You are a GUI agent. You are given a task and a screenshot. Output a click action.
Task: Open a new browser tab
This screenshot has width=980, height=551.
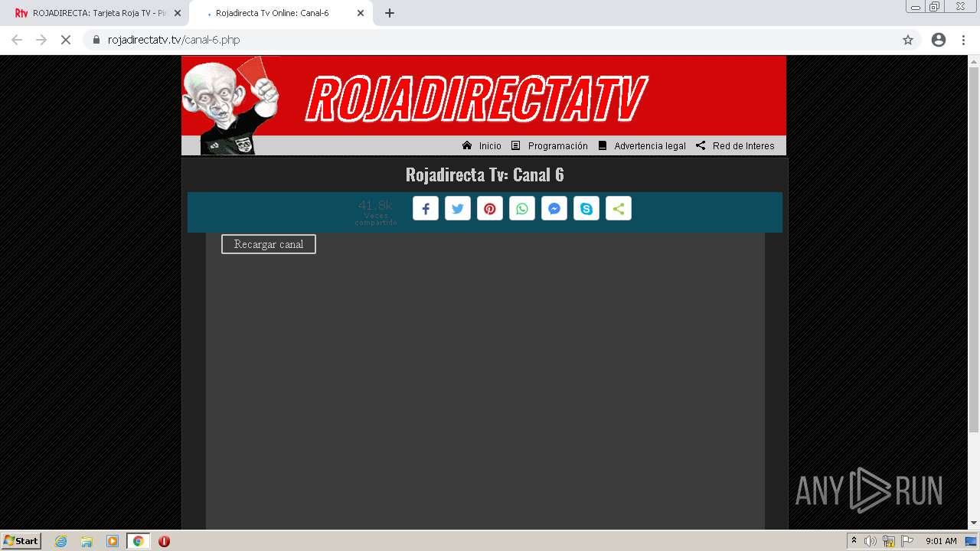[390, 13]
